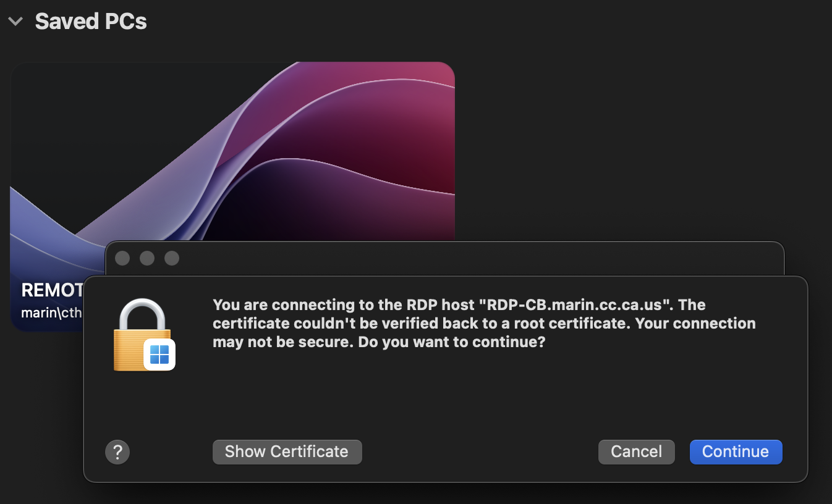Click the middle gray minimize window dot
Viewport: 832px width, 504px height.
tap(147, 258)
